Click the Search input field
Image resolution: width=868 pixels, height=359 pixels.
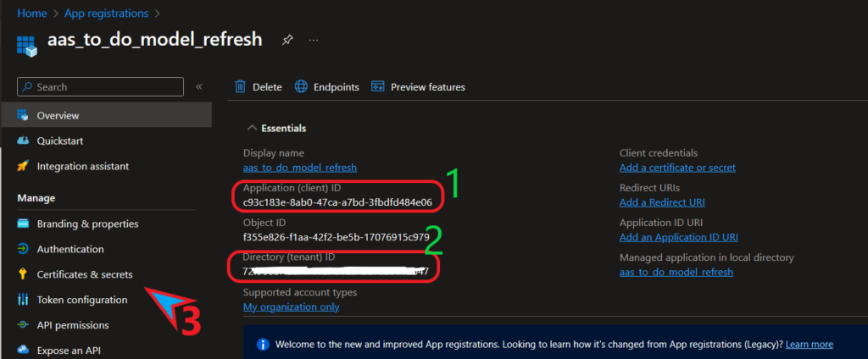[x=101, y=87]
